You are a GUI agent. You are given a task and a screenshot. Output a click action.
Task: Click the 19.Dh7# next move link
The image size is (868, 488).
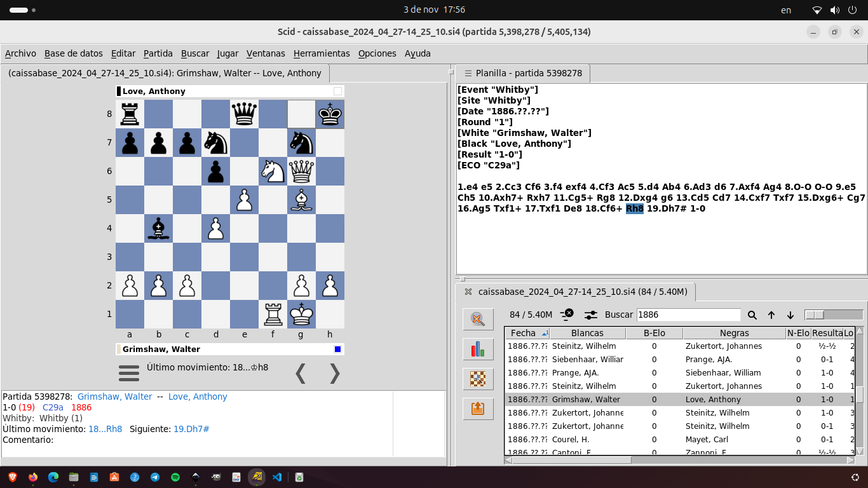191,429
